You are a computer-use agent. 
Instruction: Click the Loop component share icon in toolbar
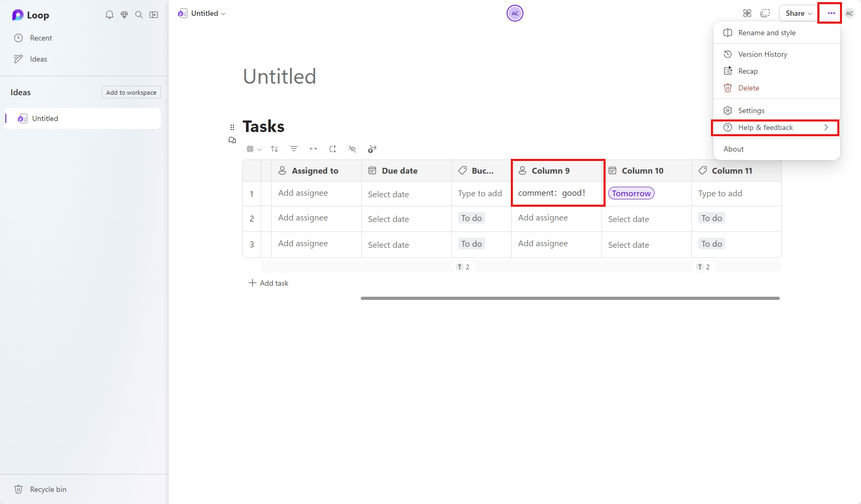click(372, 149)
